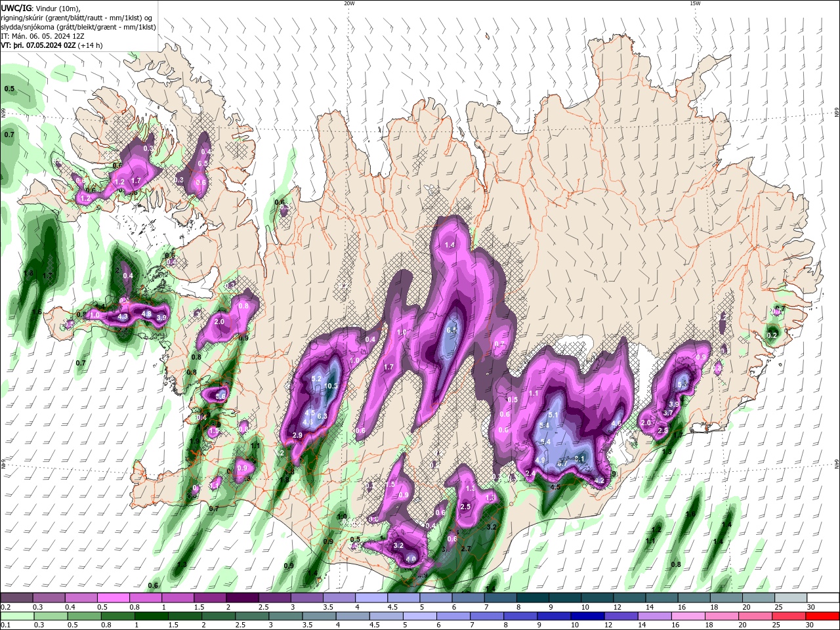Click the dark purple snow swatch labeled 2
The width and height of the screenshot is (840, 630).
pyautogui.click(x=241, y=598)
